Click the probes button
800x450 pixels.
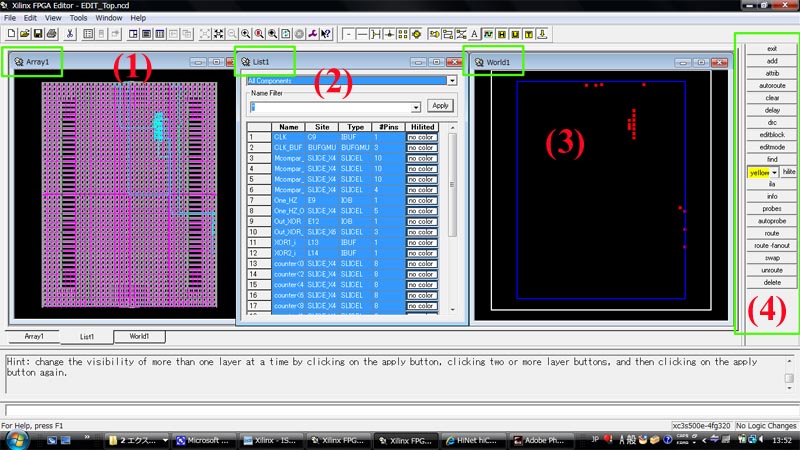771,209
